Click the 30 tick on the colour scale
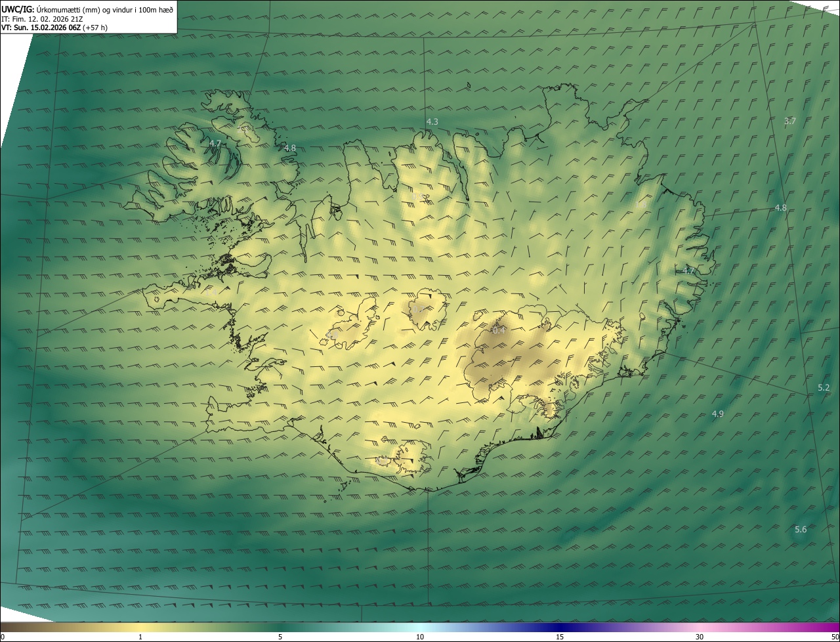The image size is (840, 642). (x=700, y=637)
